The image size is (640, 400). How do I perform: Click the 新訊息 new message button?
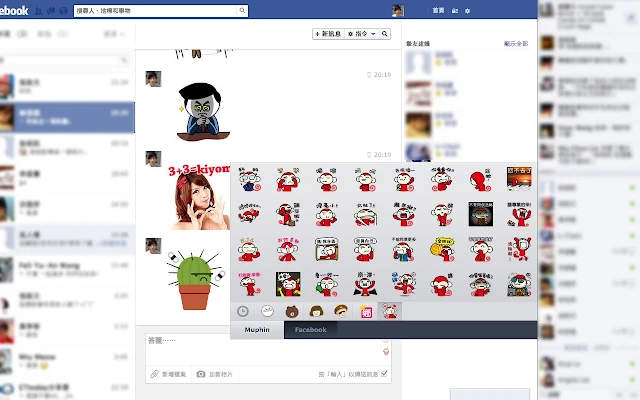click(328, 34)
